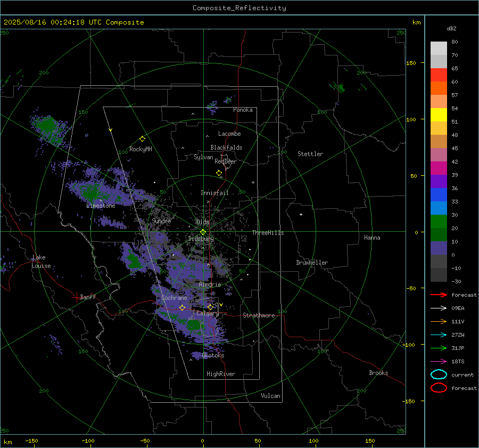Select the pink 42-45 dBZ swatch
This screenshot has height=448, width=479.
pyautogui.click(x=439, y=154)
